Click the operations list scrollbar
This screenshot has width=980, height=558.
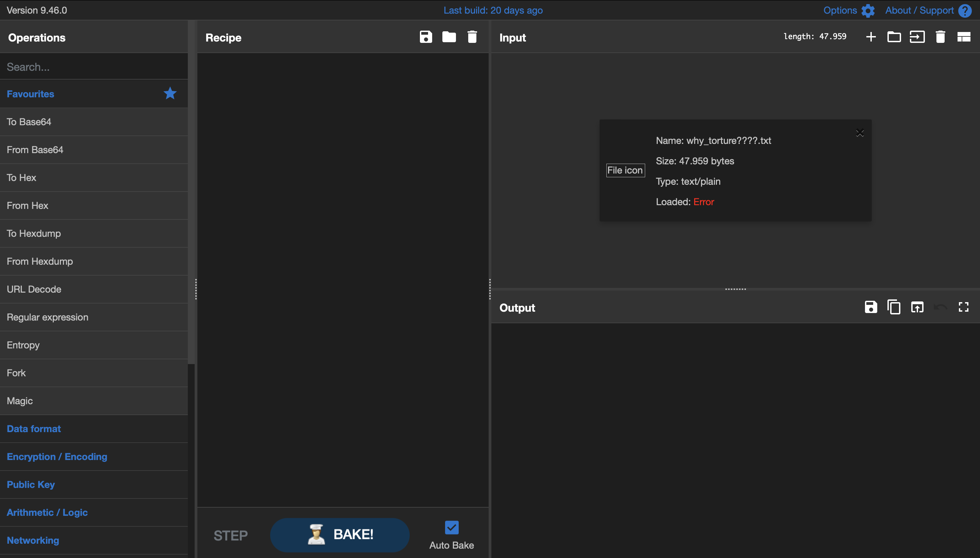tap(191, 192)
